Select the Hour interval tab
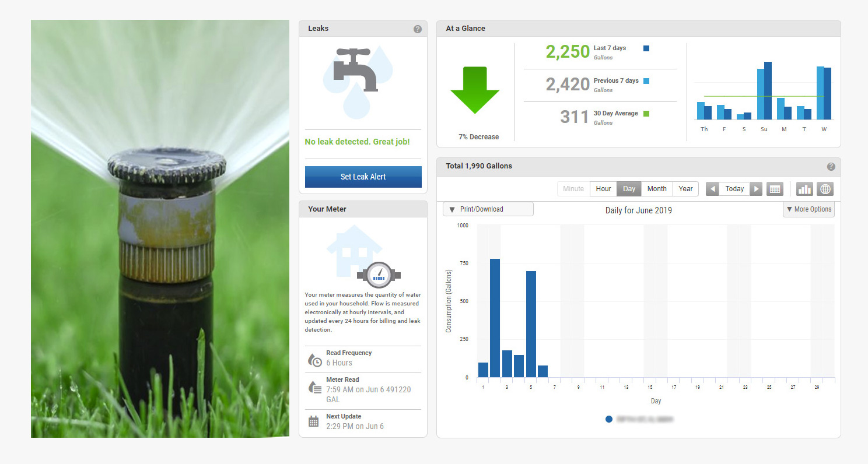 coord(603,189)
